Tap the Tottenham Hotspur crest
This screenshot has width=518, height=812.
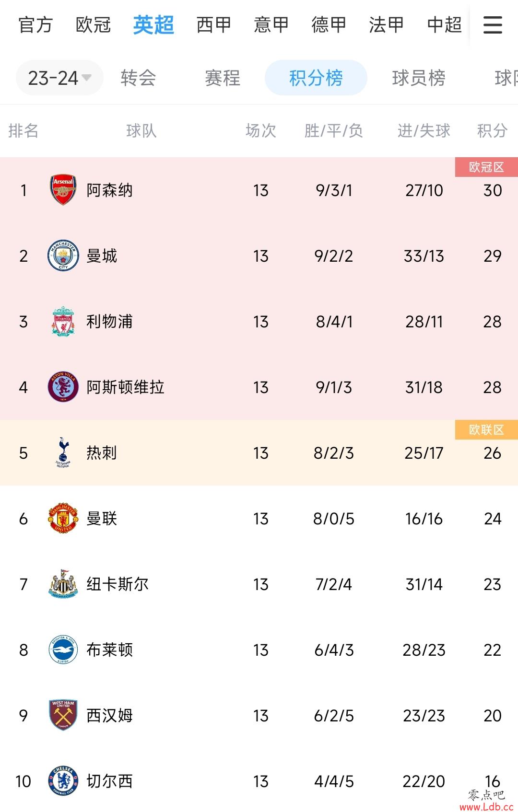coord(63,452)
